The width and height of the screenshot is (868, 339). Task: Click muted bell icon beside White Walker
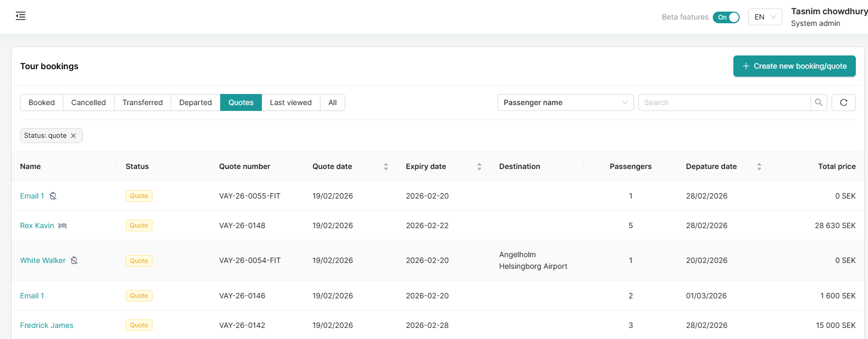(74, 260)
